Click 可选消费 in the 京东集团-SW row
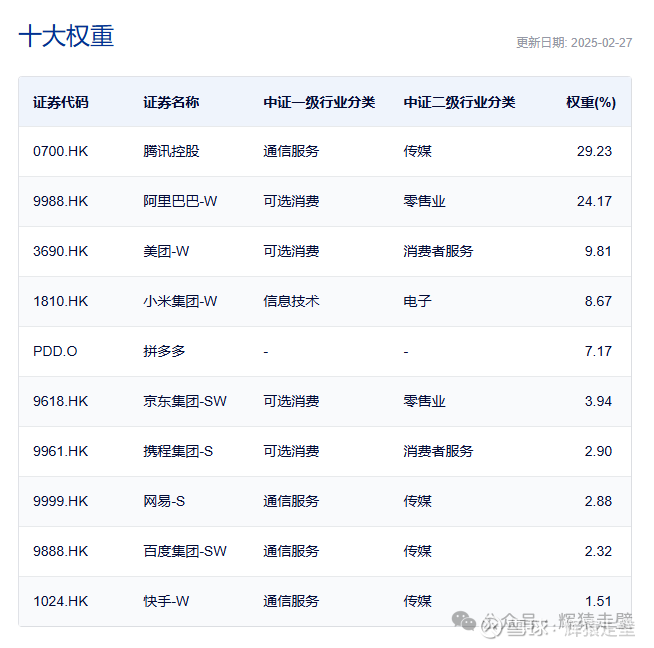This screenshot has height=648, width=654. pos(291,401)
